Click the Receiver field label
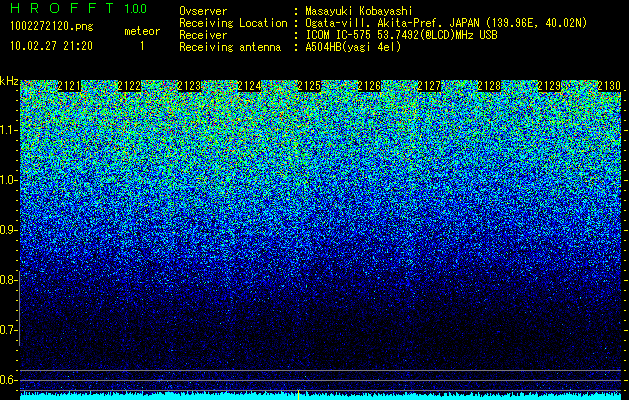 pos(203,35)
